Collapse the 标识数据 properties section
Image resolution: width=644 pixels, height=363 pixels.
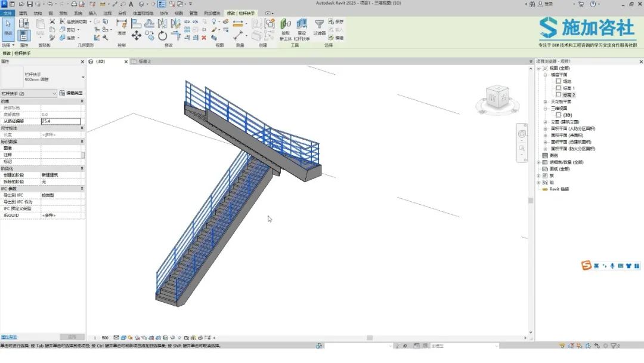tap(82, 141)
